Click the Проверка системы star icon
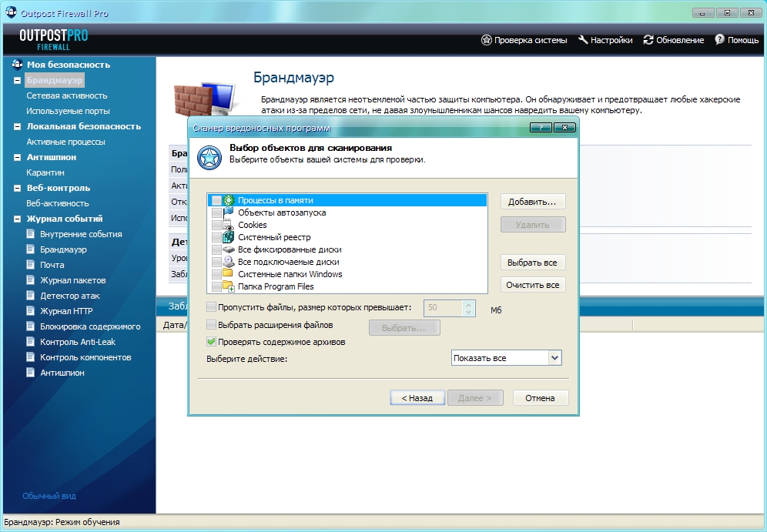This screenshot has height=532, width=767. (486, 40)
